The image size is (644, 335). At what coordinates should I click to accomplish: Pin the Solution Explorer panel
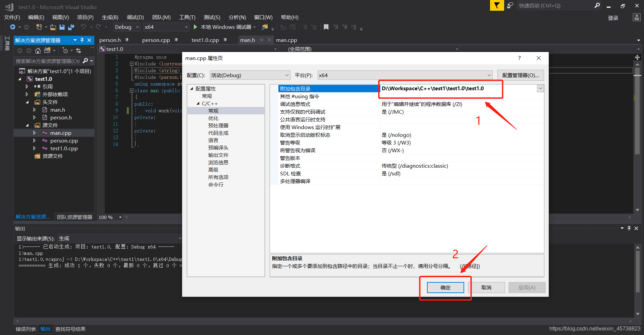(82, 40)
